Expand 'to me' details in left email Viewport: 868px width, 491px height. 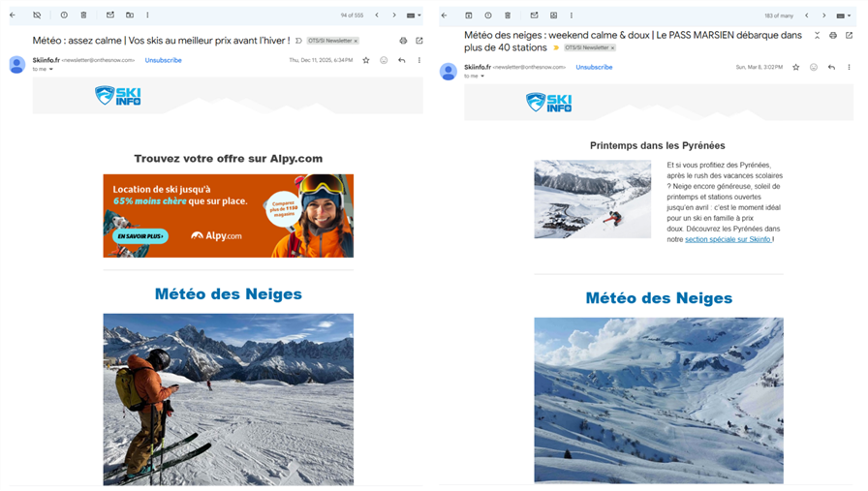[x=51, y=69]
